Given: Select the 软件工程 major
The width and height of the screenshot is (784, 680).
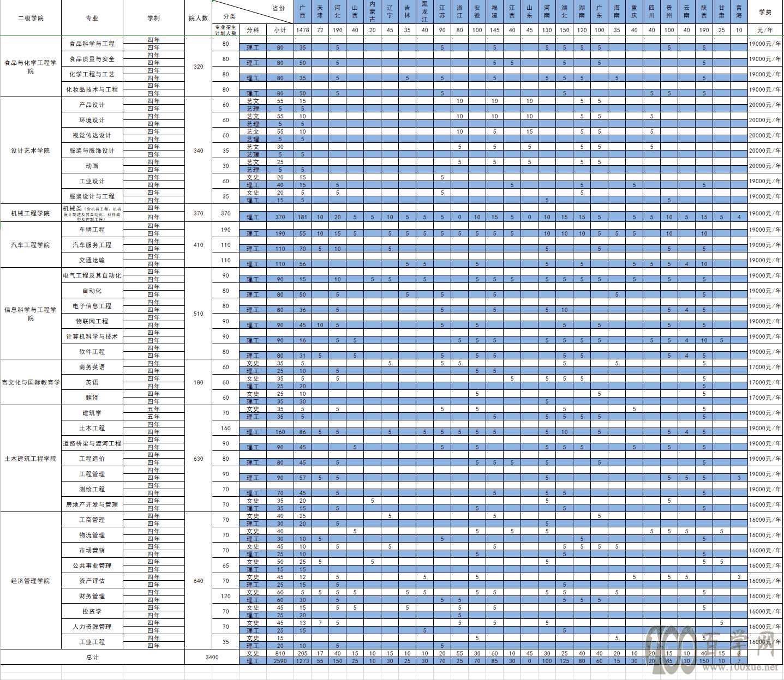Looking at the screenshot, I should (92, 352).
